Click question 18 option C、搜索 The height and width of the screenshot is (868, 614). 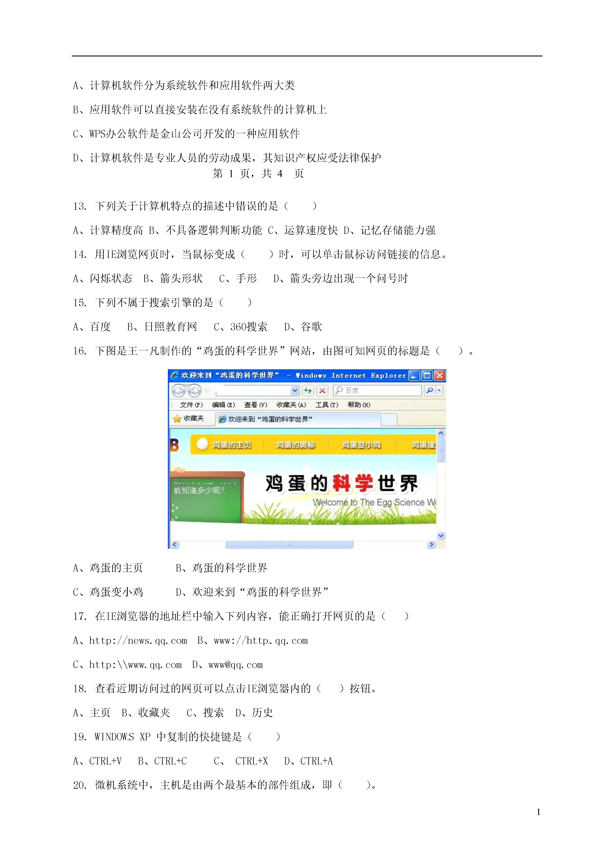click(x=205, y=713)
